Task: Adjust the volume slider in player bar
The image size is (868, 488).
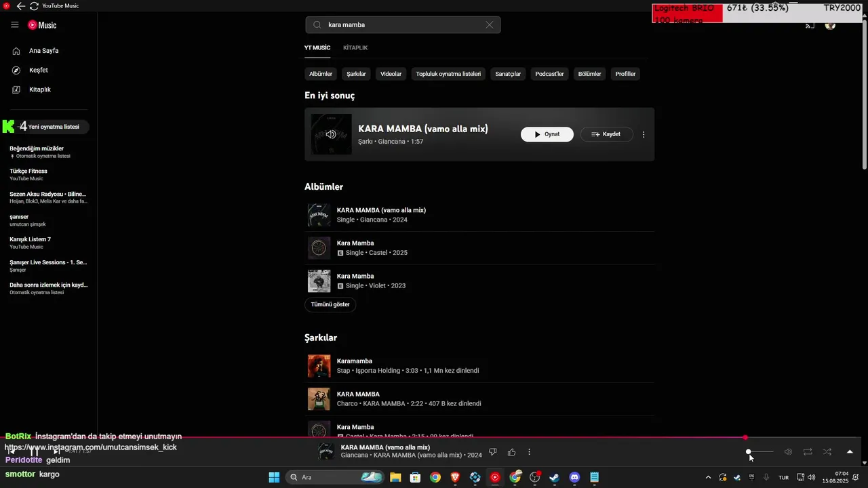Action: (x=759, y=451)
